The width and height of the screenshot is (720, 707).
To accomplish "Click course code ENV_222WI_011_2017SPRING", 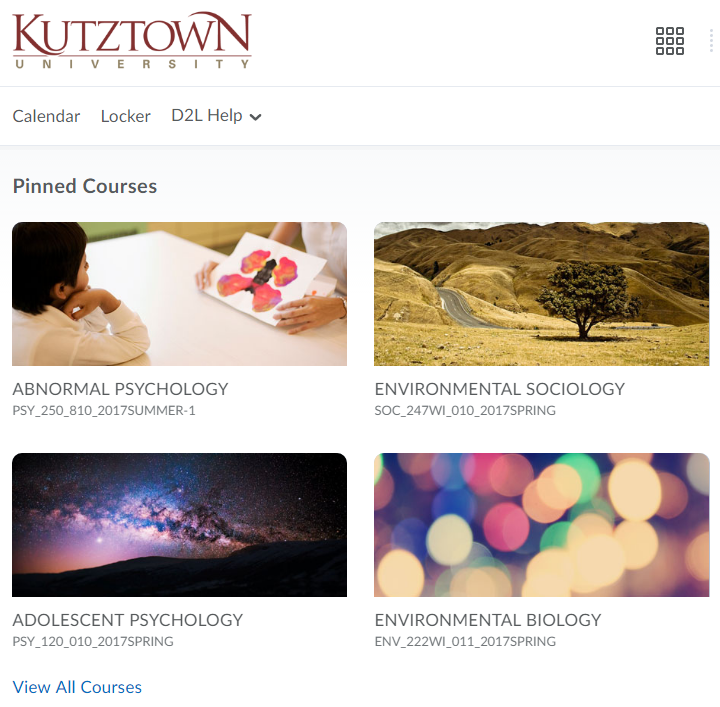I will [x=465, y=641].
